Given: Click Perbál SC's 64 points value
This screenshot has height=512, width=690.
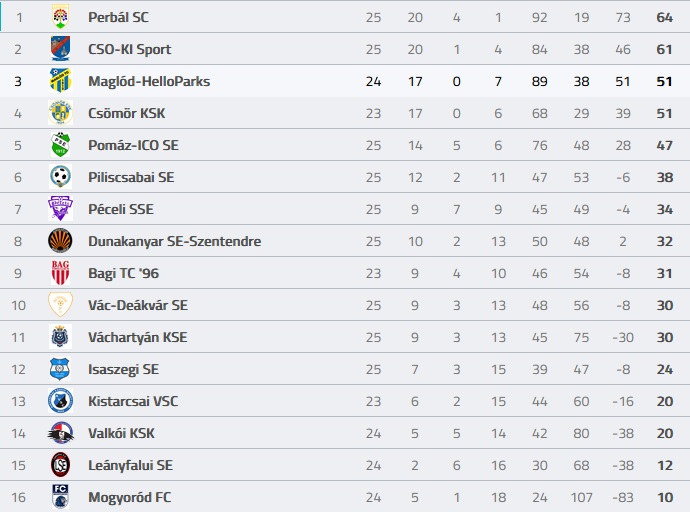Looking at the screenshot, I should (x=664, y=17).
